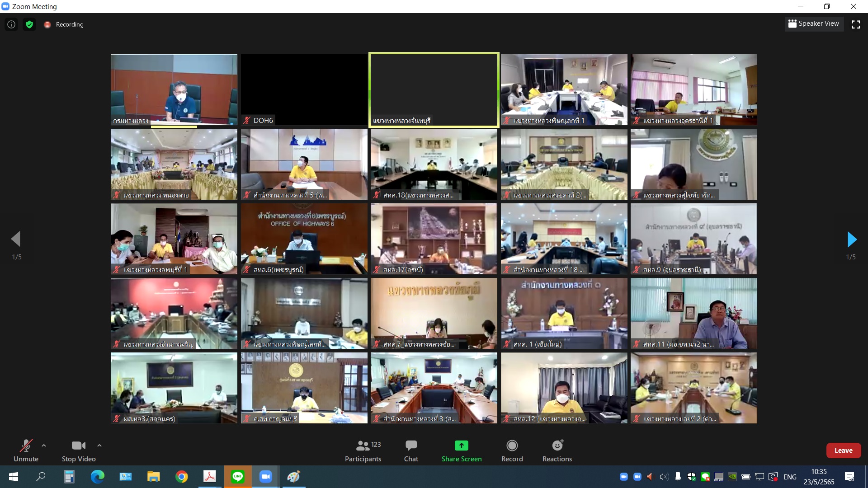868x488 pixels.
Task: Click the Recording status indicator
Action: click(64, 24)
